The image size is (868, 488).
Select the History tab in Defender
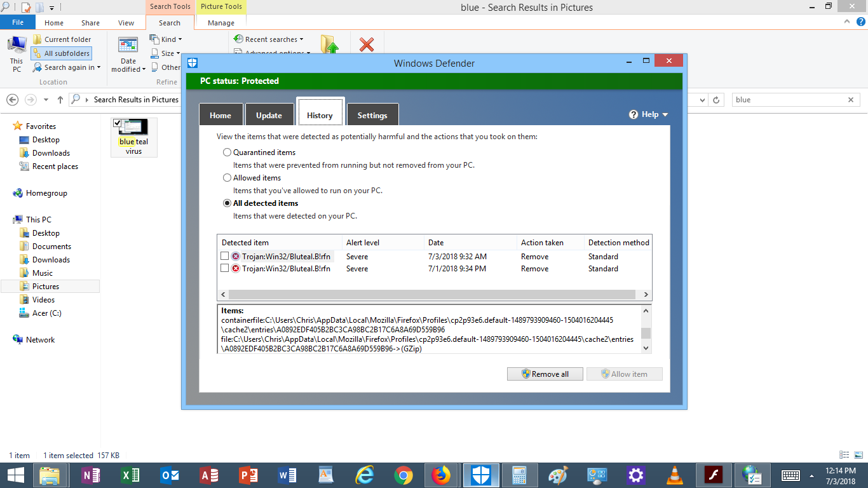pos(320,113)
